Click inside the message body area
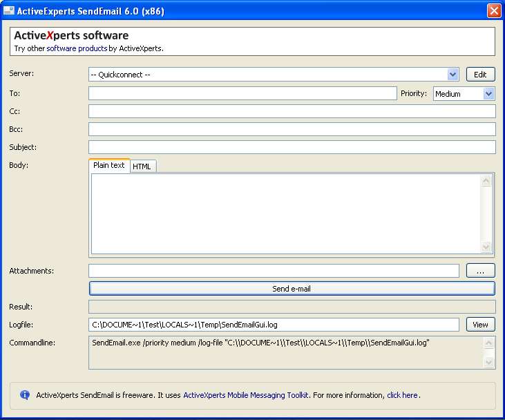505x420 pixels. point(286,214)
